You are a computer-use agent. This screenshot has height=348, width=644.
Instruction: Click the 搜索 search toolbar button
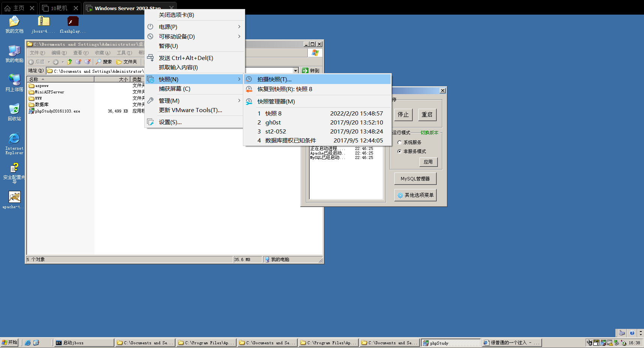(104, 62)
